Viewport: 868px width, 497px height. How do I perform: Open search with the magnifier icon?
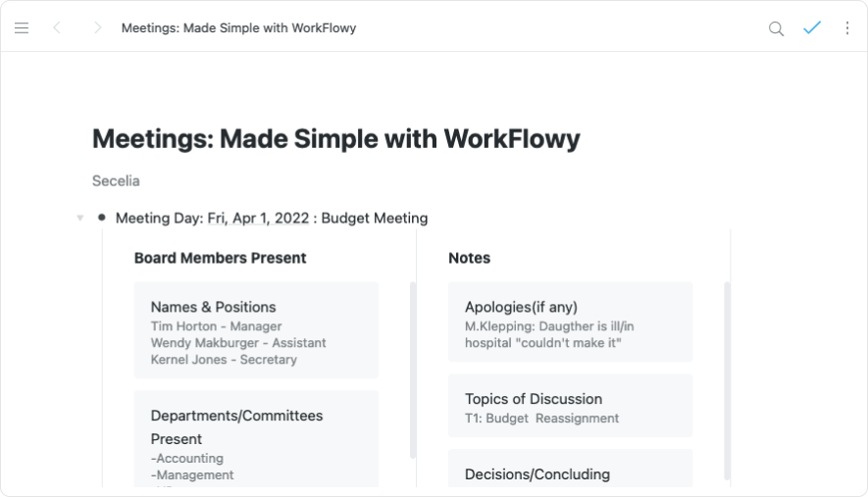(x=776, y=28)
